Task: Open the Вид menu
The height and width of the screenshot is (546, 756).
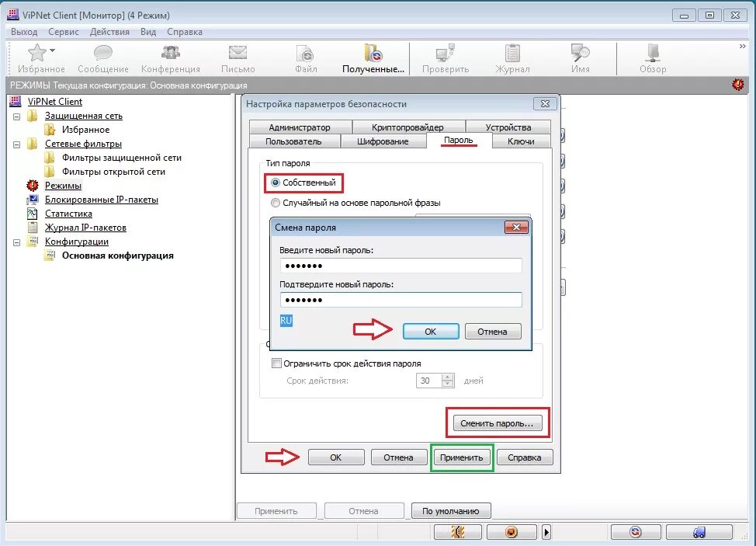Action: [148, 32]
